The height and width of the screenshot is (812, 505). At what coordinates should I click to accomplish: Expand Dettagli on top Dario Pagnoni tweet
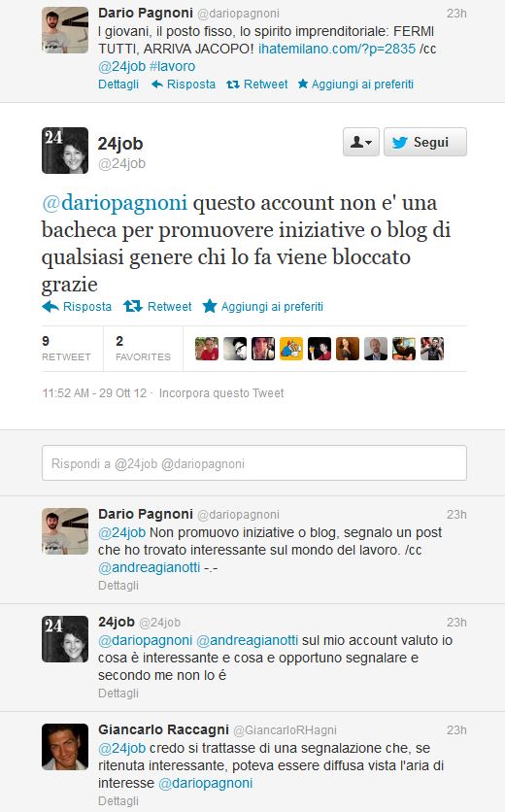(118, 85)
